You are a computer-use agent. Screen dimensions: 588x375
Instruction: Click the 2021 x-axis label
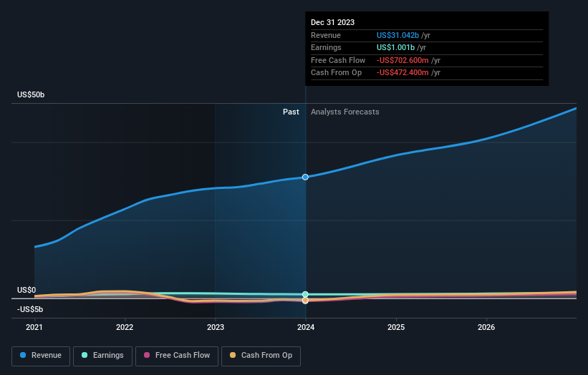point(34,327)
